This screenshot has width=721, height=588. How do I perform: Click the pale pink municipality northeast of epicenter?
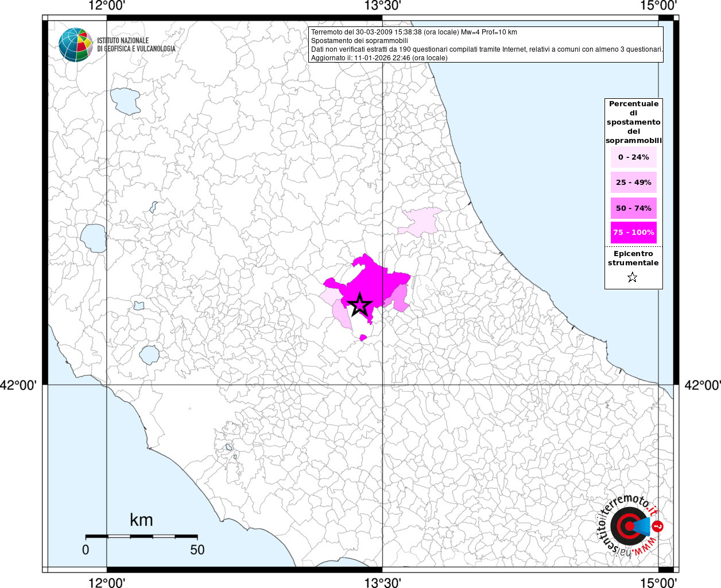(x=421, y=222)
